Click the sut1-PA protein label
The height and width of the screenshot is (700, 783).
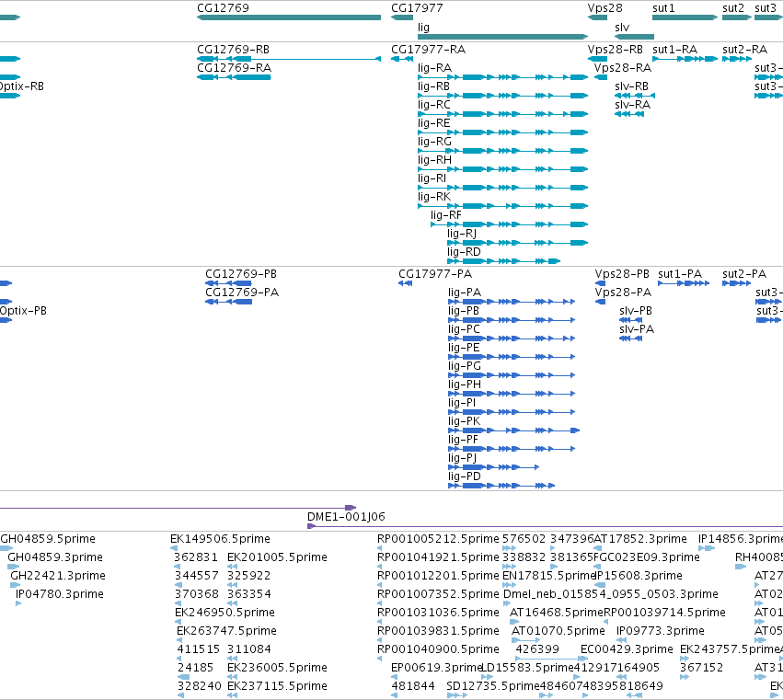[x=680, y=274]
